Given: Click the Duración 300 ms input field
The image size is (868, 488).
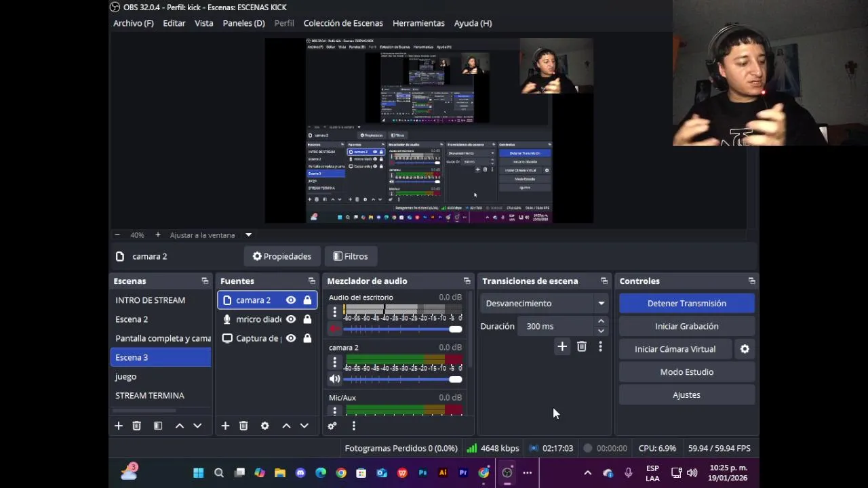Looking at the screenshot, I should tap(556, 326).
